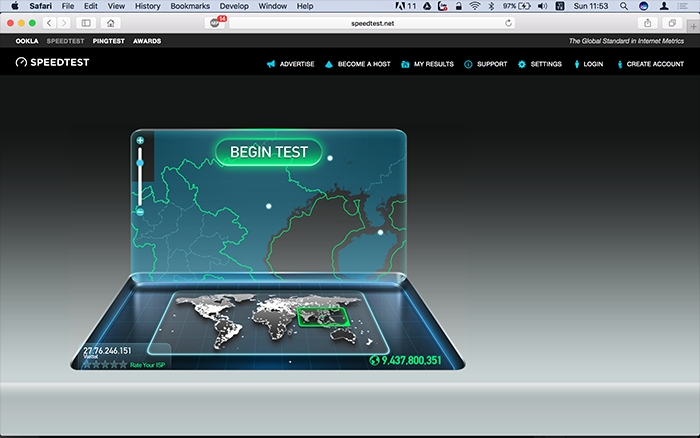Viewport: 700px width, 438px height.
Task: Select the server dot nearest BEGIN TEST
Action: pos(330,158)
